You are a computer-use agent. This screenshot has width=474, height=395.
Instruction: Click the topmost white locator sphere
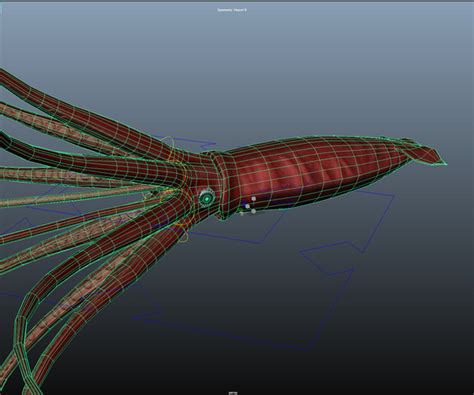[254, 199]
